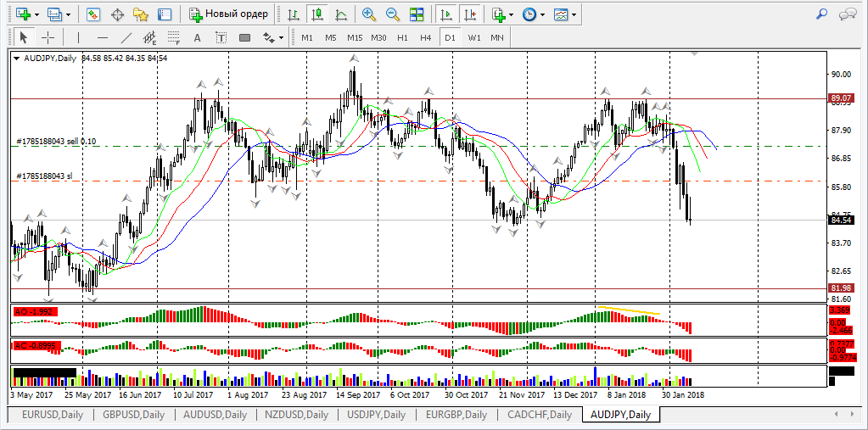Select the trendline drawing tool
868x430 pixels.
tap(126, 37)
